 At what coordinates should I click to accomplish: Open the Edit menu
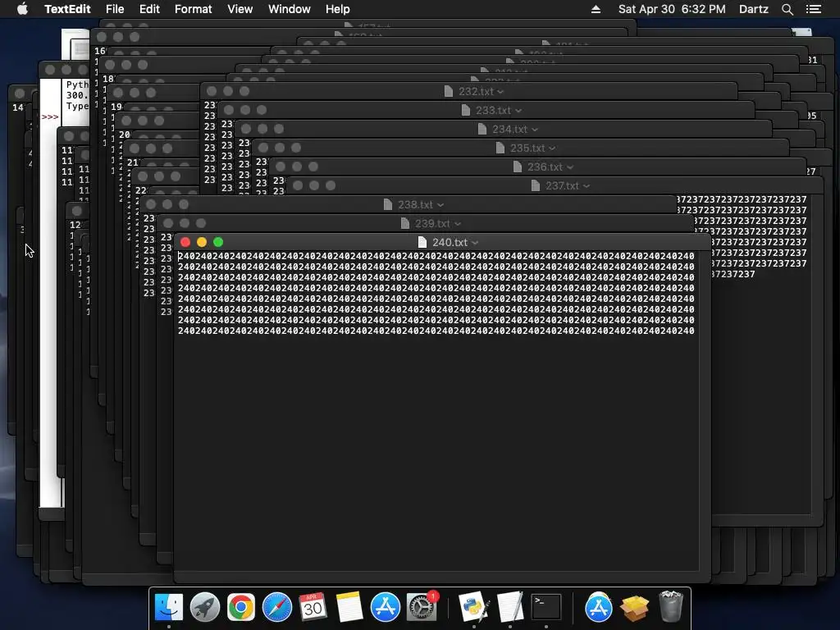pyautogui.click(x=149, y=9)
